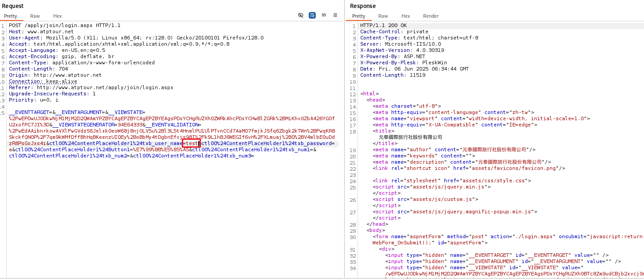This screenshot has height=279, width=644.
Task: Click the X-Powered-By-Plesk: PleskWin header
Action: tap(404, 63)
